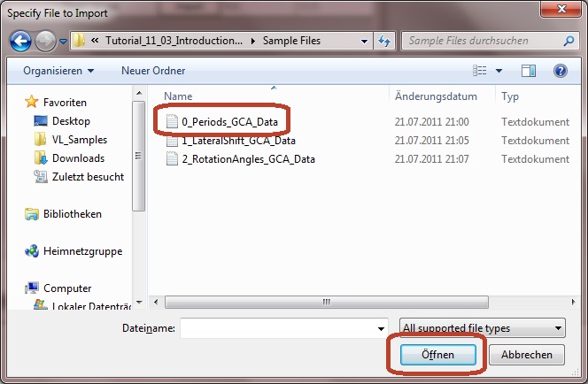Image resolution: width=588 pixels, height=384 pixels.
Task: Expand the address path dropdown arrow
Action: click(364, 41)
